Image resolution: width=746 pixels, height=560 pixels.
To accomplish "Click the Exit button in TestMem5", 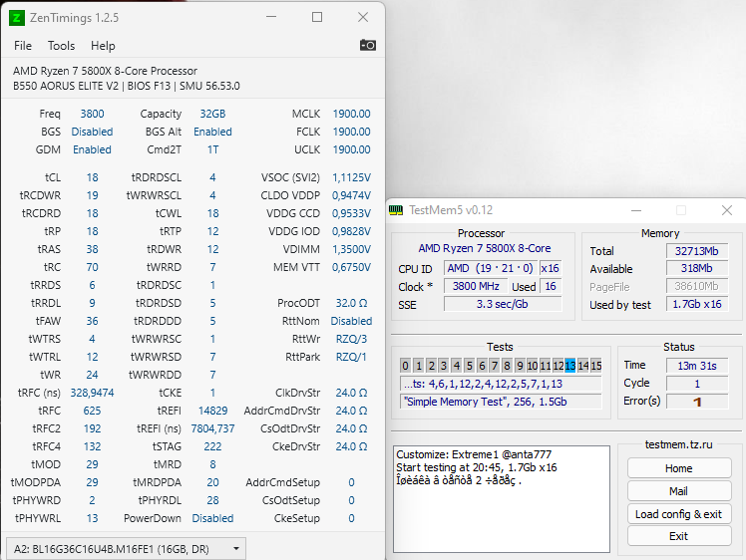I will coord(679,536).
